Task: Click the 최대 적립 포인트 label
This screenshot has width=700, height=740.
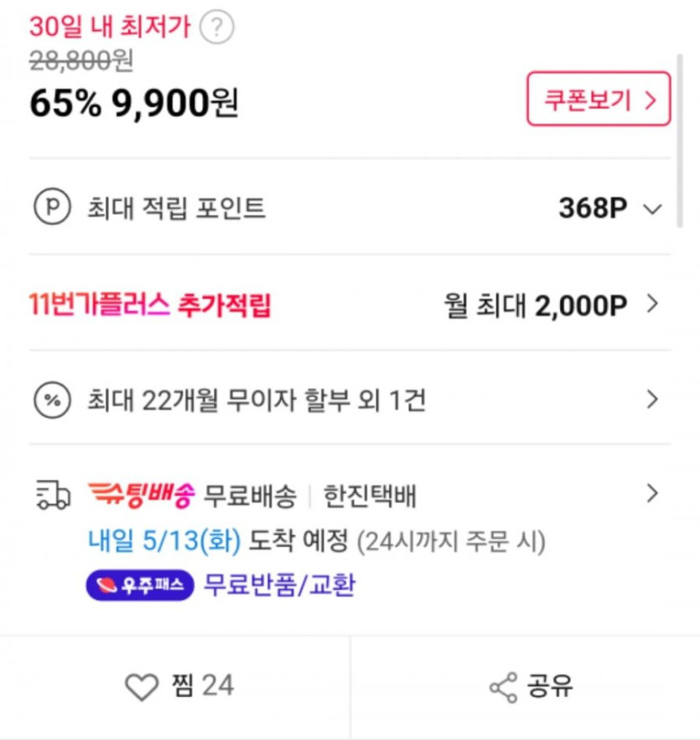Action: pyautogui.click(x=176, y=209)
